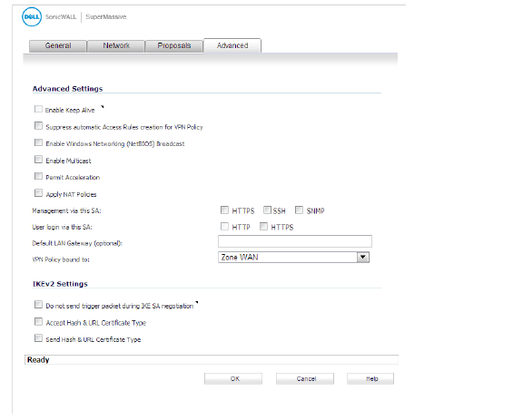The width and height of the screenshot is (523, 420).
Task: Check Do not send trigger packet option
Action: coord(38,305)
